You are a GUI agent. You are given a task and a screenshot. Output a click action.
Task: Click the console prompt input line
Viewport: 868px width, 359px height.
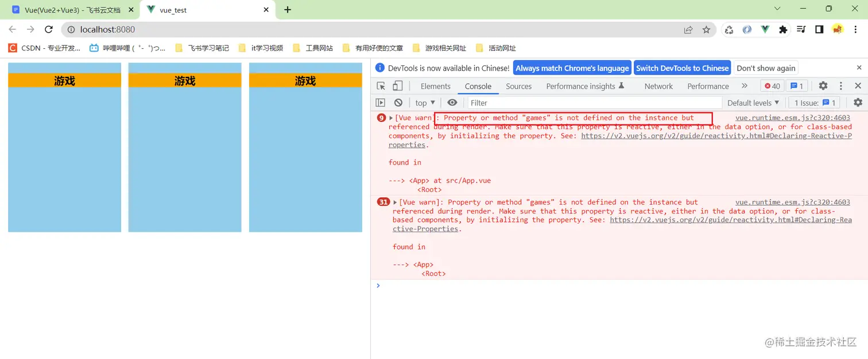tap(623, 285)
